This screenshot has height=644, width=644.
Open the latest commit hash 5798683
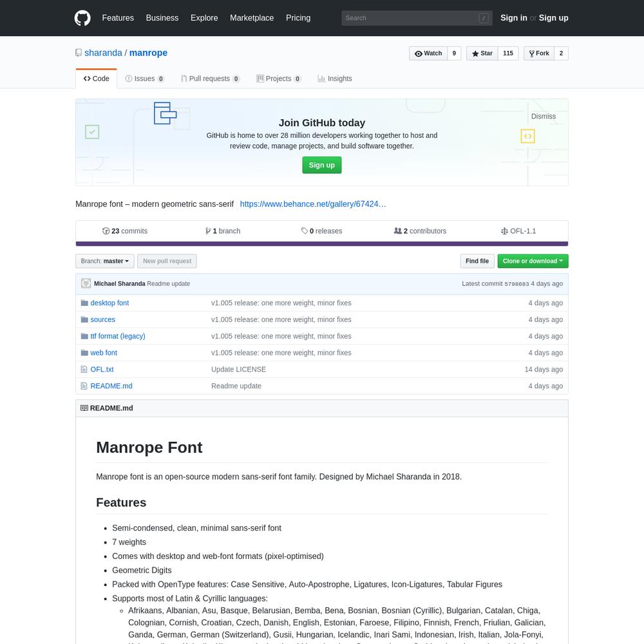point(516,284)
